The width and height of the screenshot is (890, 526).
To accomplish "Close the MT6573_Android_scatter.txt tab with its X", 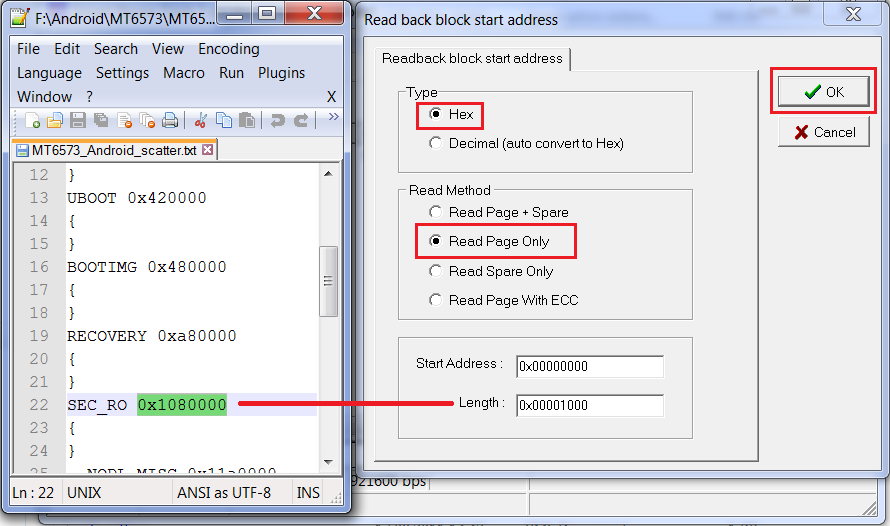I will (208, 150).
